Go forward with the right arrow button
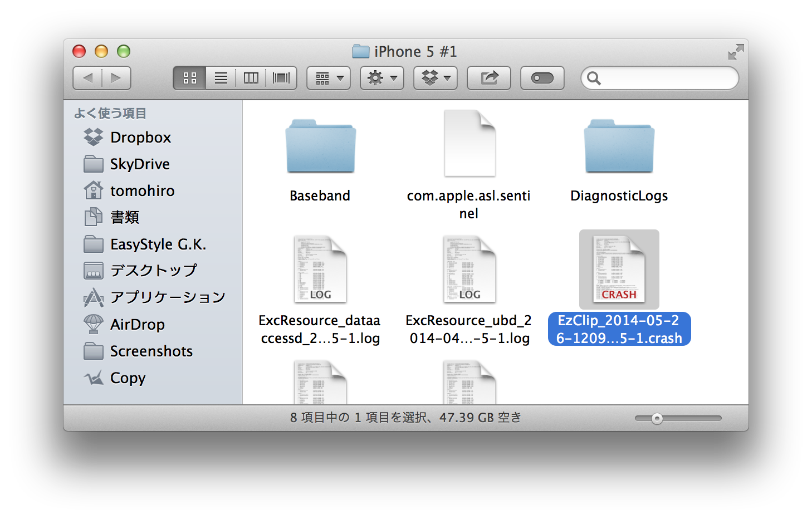 pos(116,78)
